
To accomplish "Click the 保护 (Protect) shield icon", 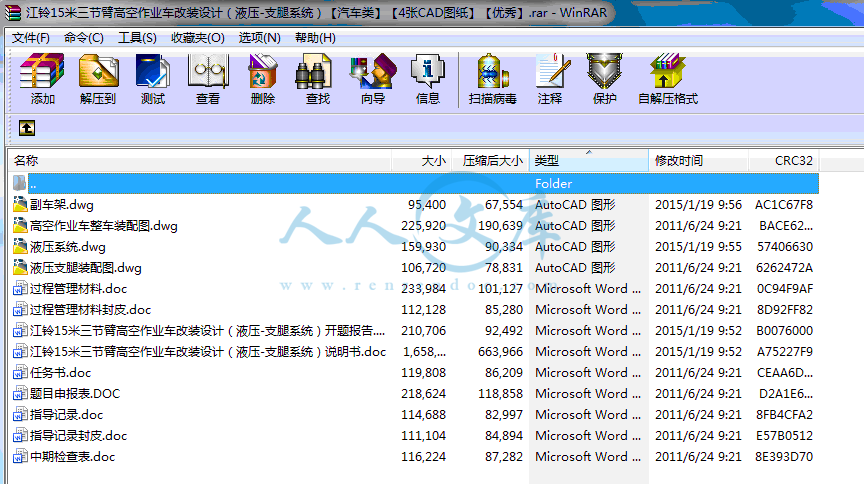I will click(x=604, y=79).
